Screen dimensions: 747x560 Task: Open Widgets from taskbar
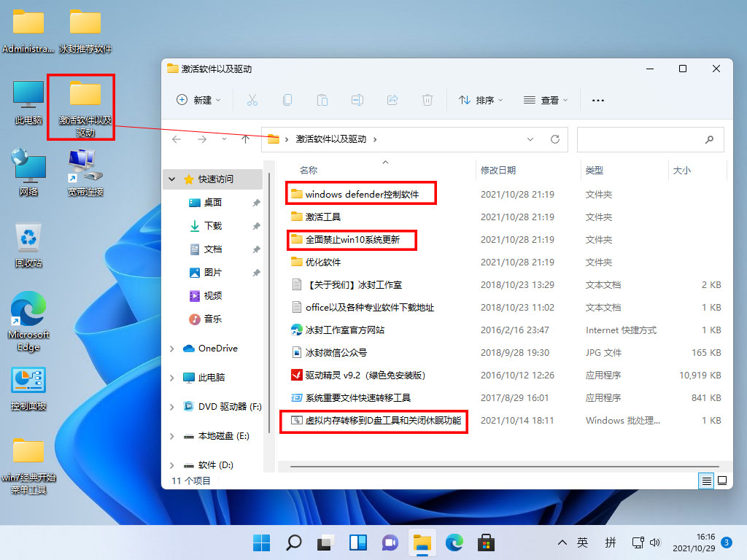(357, 542)
